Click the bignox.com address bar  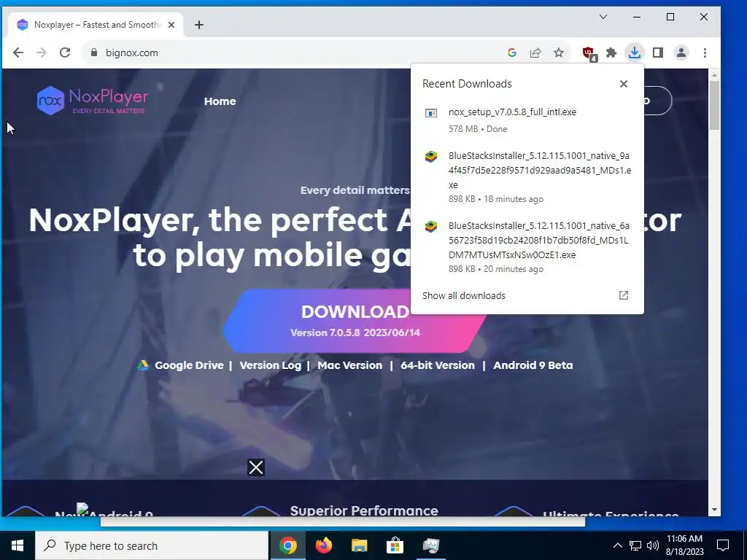[x=295, y=52]
